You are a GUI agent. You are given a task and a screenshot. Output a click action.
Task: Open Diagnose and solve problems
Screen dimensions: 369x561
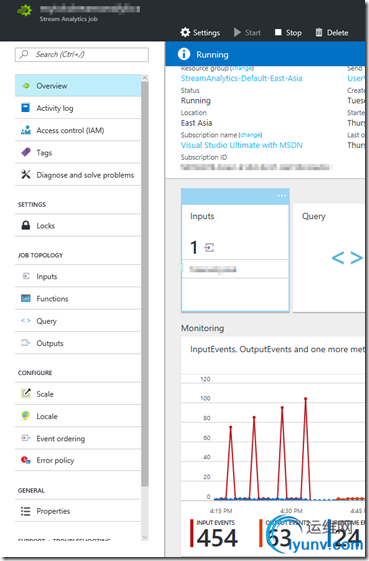78,175
